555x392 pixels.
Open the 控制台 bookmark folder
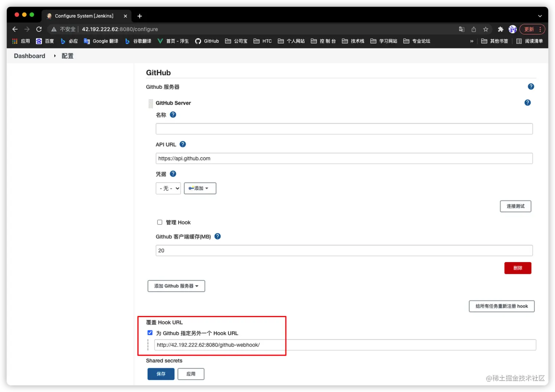pyautogui.click(x=323, y=41)
